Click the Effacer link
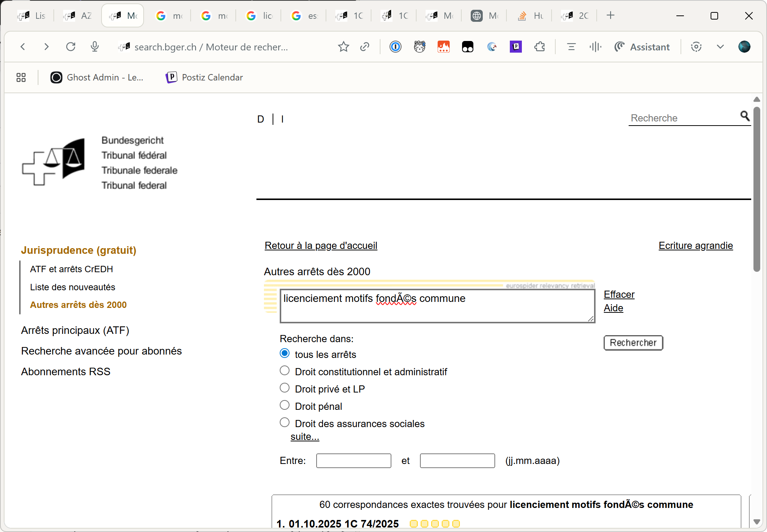Screen dimensions: 767x532 pyautogui.click(x=619, y=294)
